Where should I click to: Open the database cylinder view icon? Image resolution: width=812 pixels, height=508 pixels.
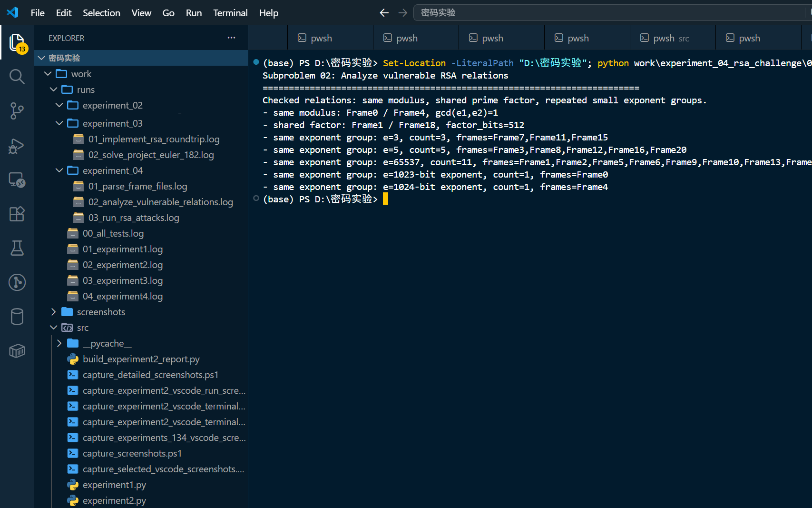pyautogui.click(x=17, y=317)
